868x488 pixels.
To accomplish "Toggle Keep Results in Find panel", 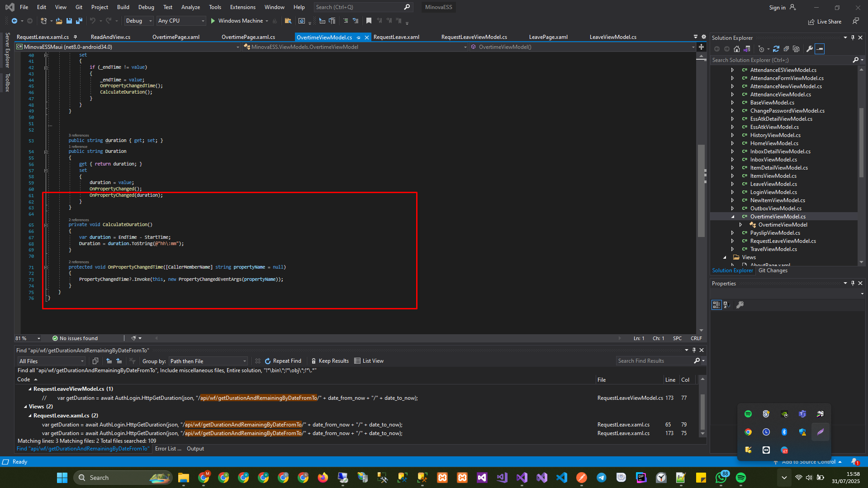I will (x=330, y=361).
